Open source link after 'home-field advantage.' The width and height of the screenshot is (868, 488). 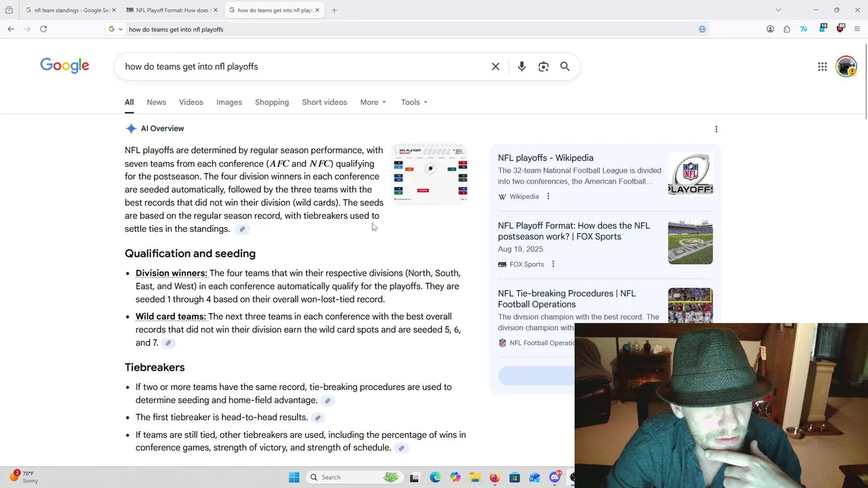click(x=328, y=401)
